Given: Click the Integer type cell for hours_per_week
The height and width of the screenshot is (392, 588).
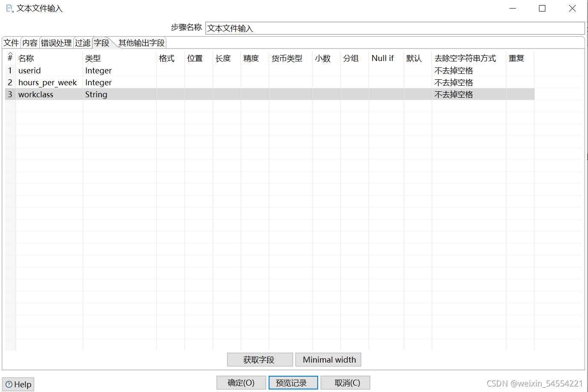Looking at the screenshot, I should pos(119,82).
